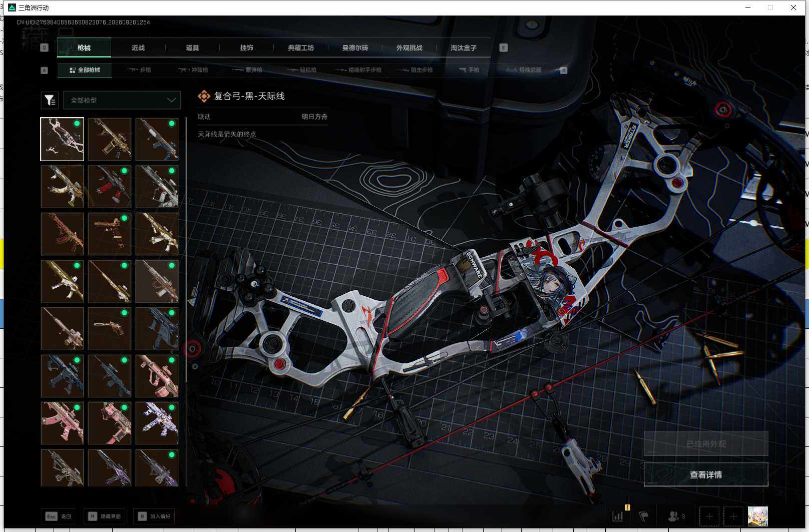Open the 外观挑战 tab
The height and width of the screenshot is (532, 809).
(409, 48)
